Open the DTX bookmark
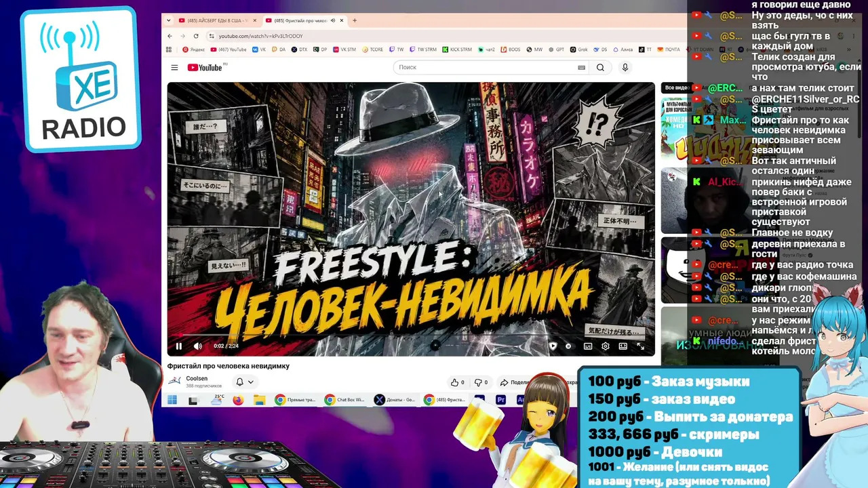This screenshot has height=488, width=868. pyautogui.click(x=300, y=49)
